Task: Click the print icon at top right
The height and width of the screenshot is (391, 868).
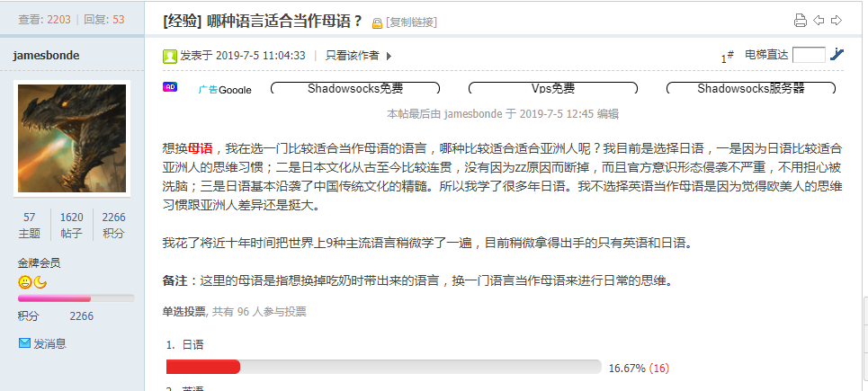Action: tap(800, 21)
